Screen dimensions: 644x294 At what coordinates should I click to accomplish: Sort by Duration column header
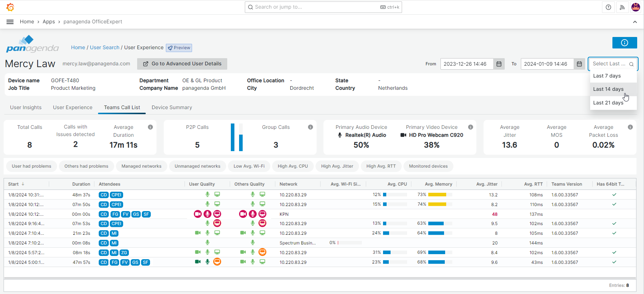81,184
